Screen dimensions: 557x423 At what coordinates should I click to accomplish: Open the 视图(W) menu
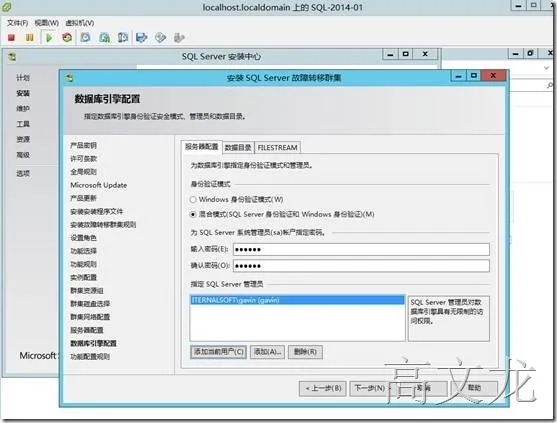[47, 23]
